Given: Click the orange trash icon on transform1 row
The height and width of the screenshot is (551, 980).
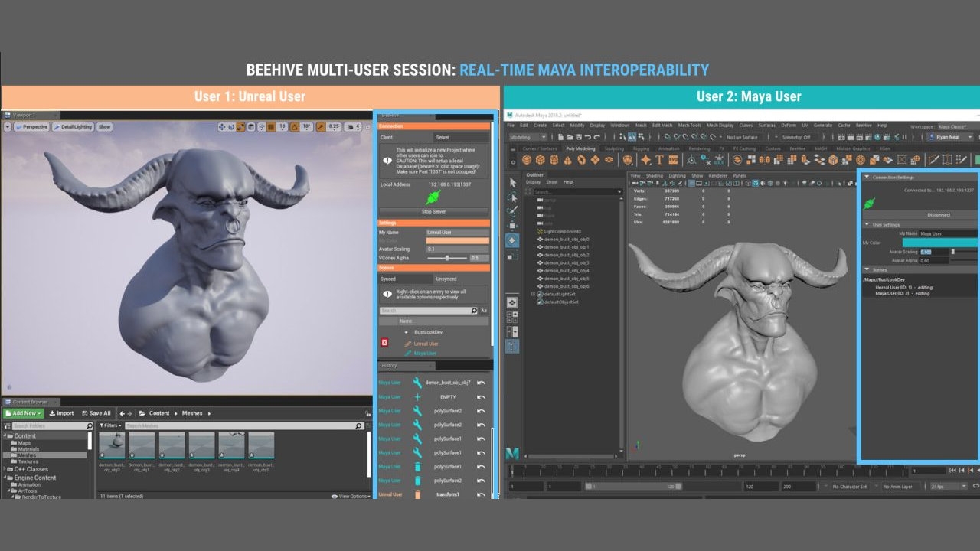Looking at the screenshot, I should pyautogui.click(x=417, y=494).
